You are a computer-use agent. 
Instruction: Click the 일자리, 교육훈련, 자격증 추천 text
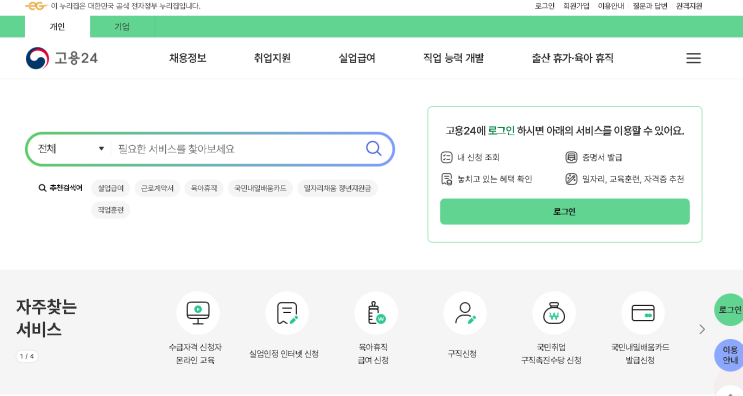coord(633,179)
